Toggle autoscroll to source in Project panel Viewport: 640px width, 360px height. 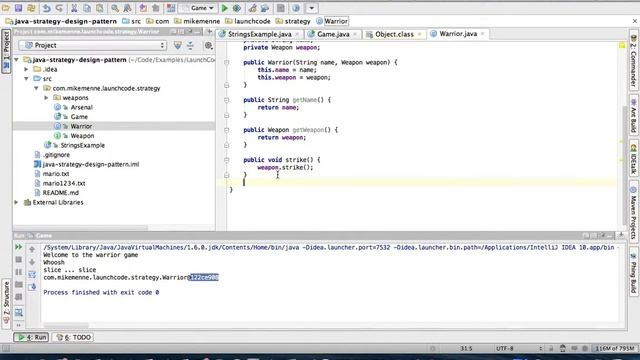point(178,46)
